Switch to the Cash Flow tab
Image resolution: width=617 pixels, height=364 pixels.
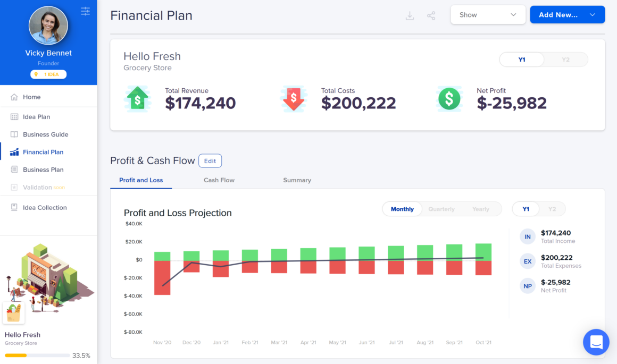(219, 180)
